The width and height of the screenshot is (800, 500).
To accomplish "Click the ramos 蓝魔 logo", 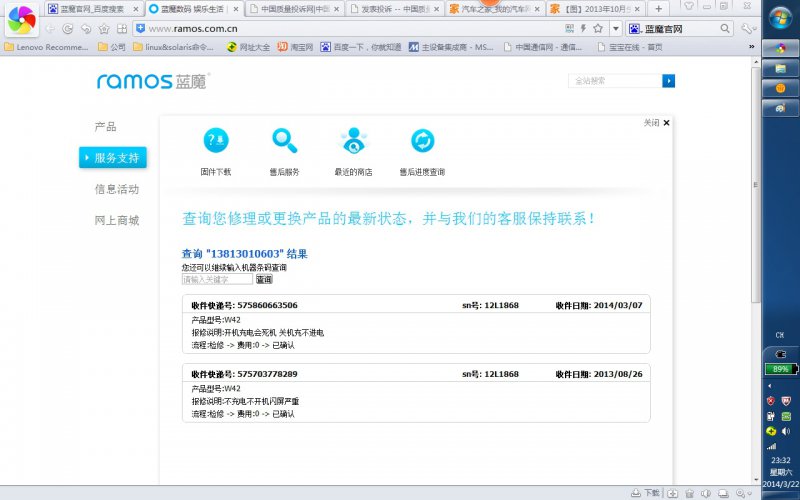I will tap(153, 81).
